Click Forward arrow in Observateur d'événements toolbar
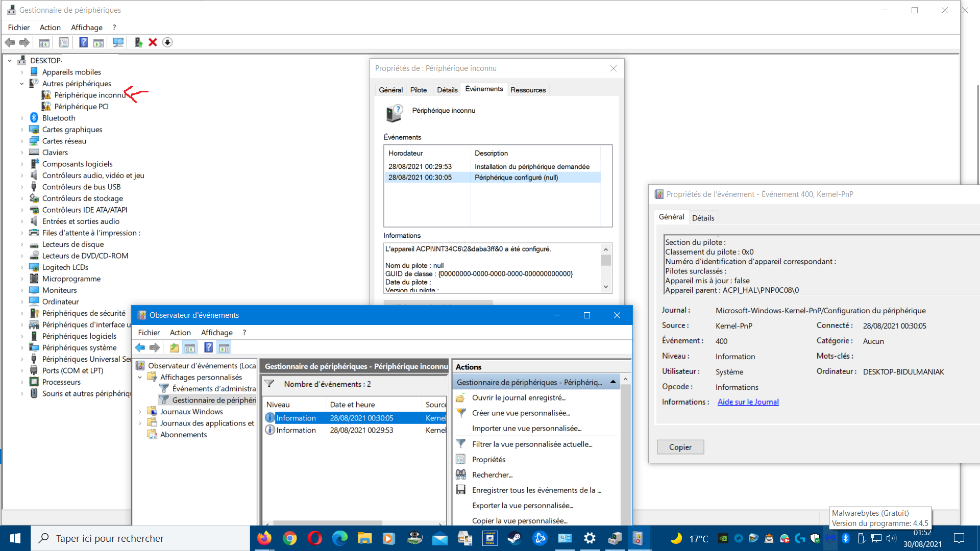Screen dimensions: 980x551 pyautogui.click(x=154, y=348)
